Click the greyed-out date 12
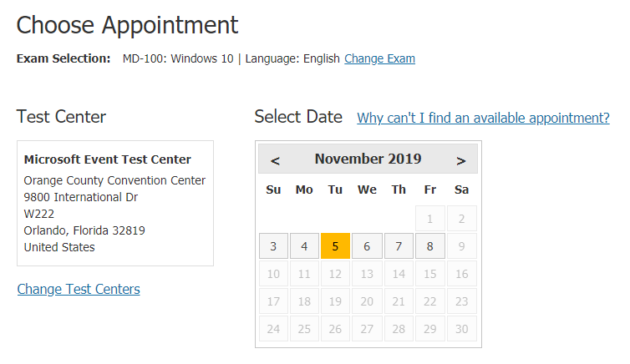 click(x=335, y=274)
